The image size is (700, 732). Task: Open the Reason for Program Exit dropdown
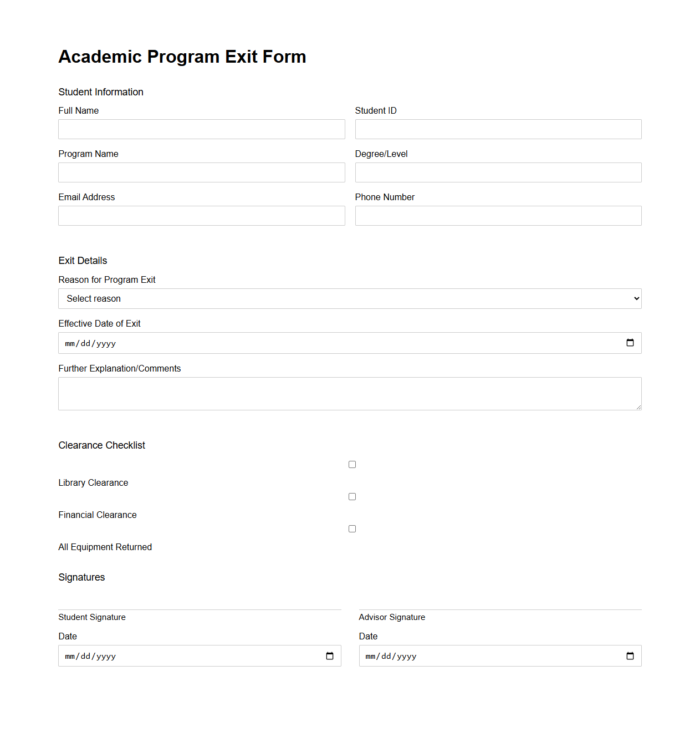350,298
